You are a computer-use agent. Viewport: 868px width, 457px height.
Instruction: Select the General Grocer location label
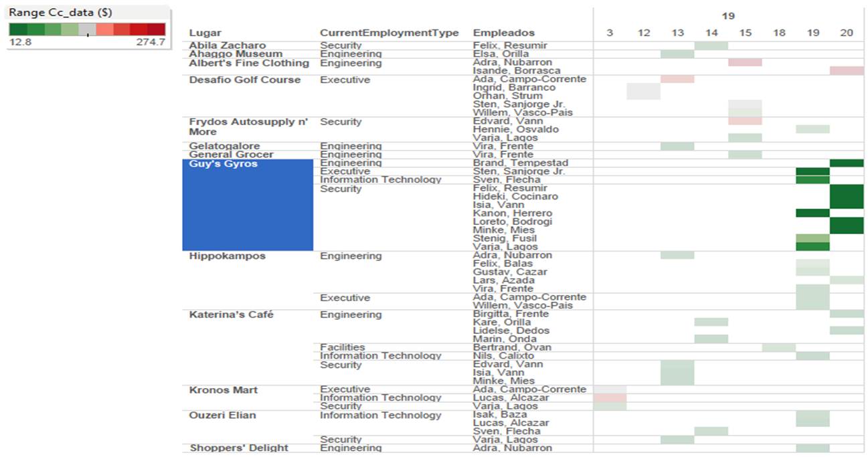232,155
